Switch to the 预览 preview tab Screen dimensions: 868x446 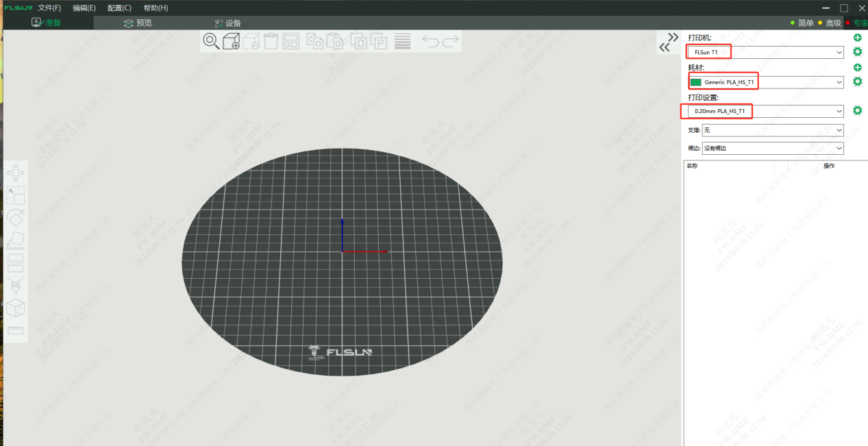click(138, 23)
